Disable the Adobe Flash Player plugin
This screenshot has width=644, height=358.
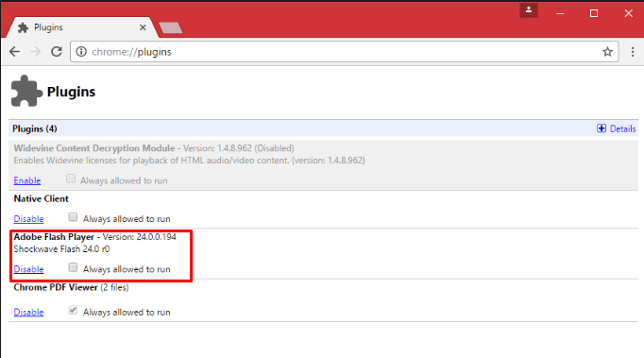28,269
